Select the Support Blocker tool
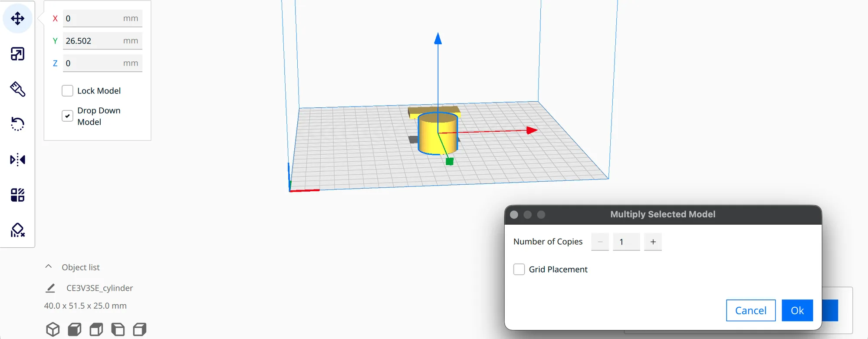This screenshot has height=339, width=868. pyautogui.click(x=17, y=230)
